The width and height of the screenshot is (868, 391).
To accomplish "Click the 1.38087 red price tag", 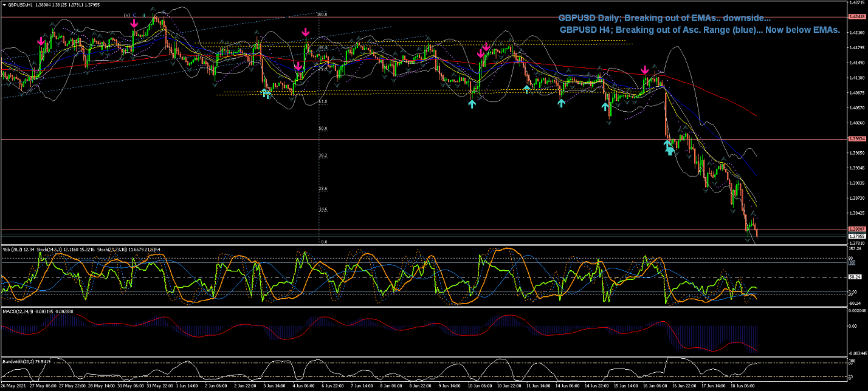I will point(857,229).
